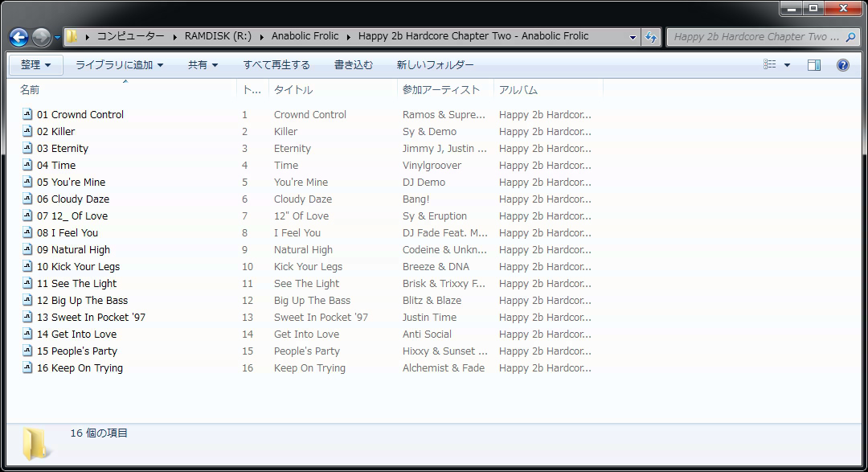Click the file name 01 Crownd Control
Image resolution: width=868 pixels, height=472 pixels.
80,115
